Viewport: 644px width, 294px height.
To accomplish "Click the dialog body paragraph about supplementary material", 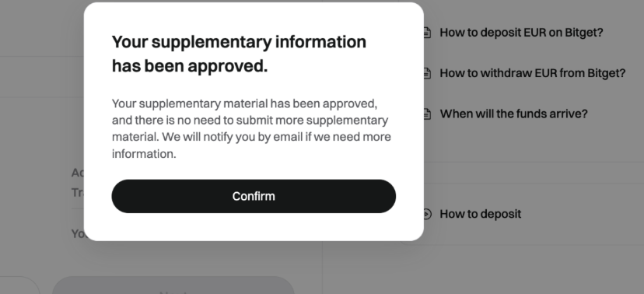I will tap(251, 128).
